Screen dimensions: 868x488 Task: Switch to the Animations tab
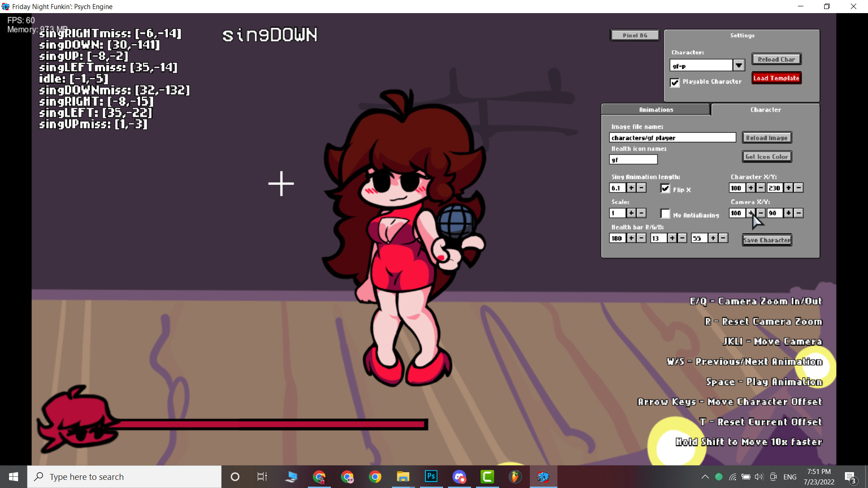(656, 110)
